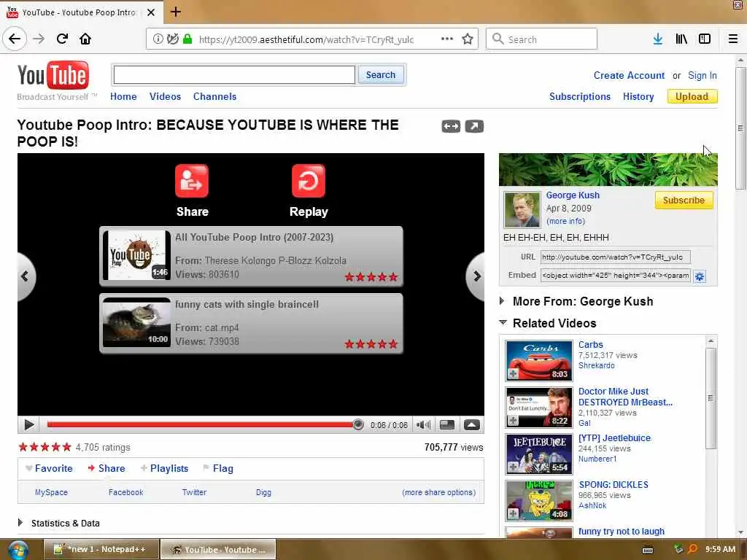Share video to Digg
Image resolution: width=747 pixels, height=560 pixels.
[x=263, y=492]
